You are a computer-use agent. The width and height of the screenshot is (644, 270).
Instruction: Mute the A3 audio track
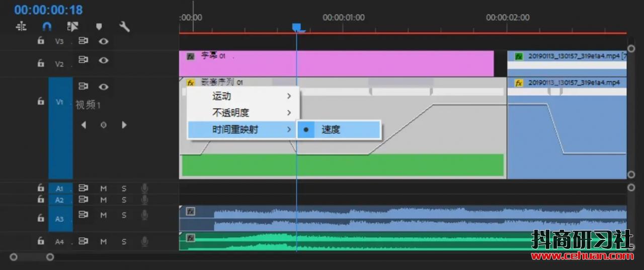(x=104, y=215)
